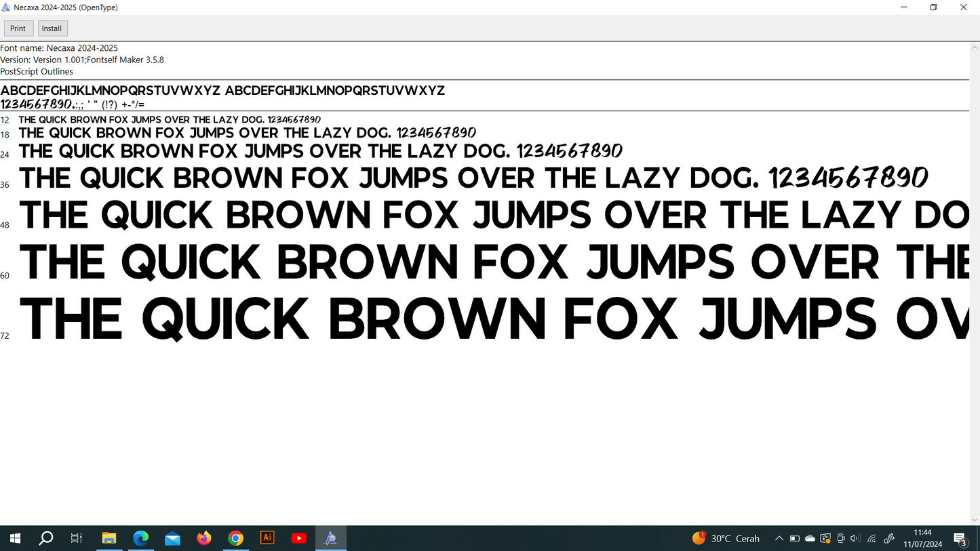Open the volume control in system tray
This screenshot has width=980, height=551.
(855, 539)
